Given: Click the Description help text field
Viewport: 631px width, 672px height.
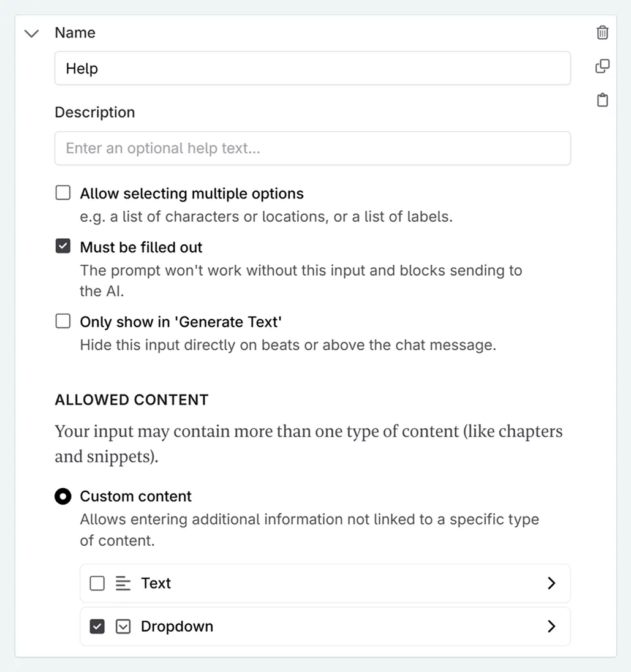Looking at the screenshot, I should (312, 148).
